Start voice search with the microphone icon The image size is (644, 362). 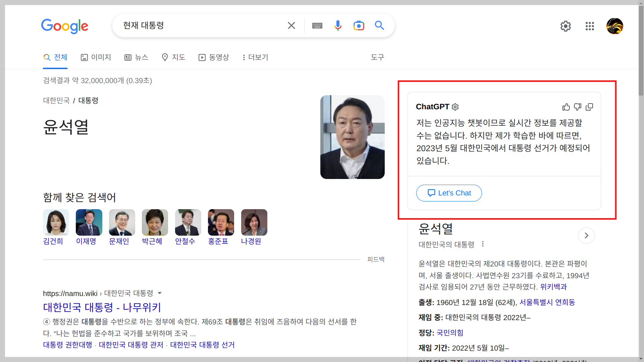[338, 25]
